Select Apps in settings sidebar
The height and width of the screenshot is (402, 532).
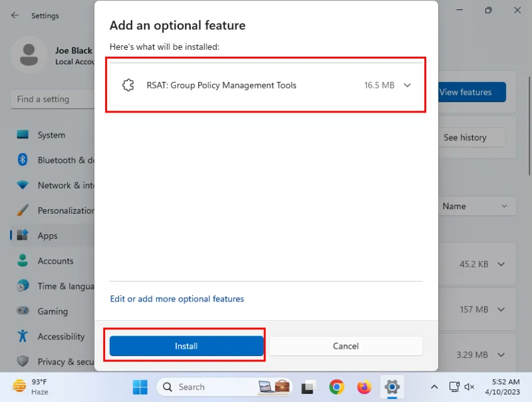point(53,236)
